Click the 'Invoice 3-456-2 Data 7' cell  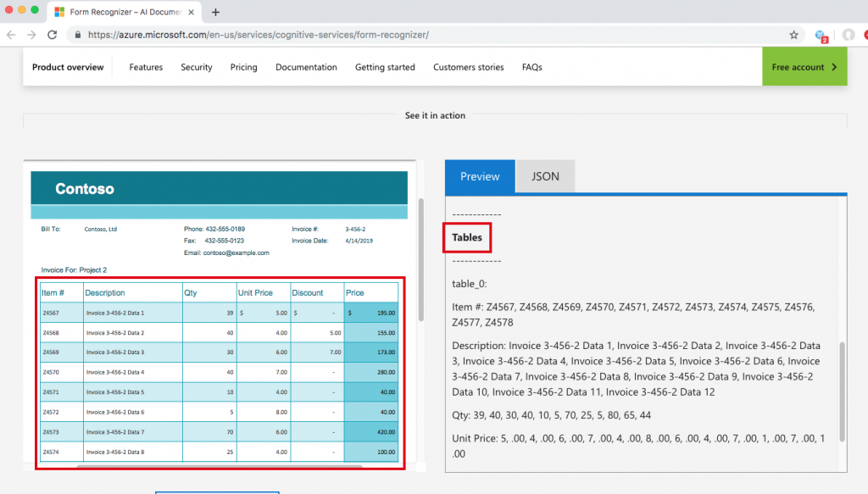tap(133, 432)
